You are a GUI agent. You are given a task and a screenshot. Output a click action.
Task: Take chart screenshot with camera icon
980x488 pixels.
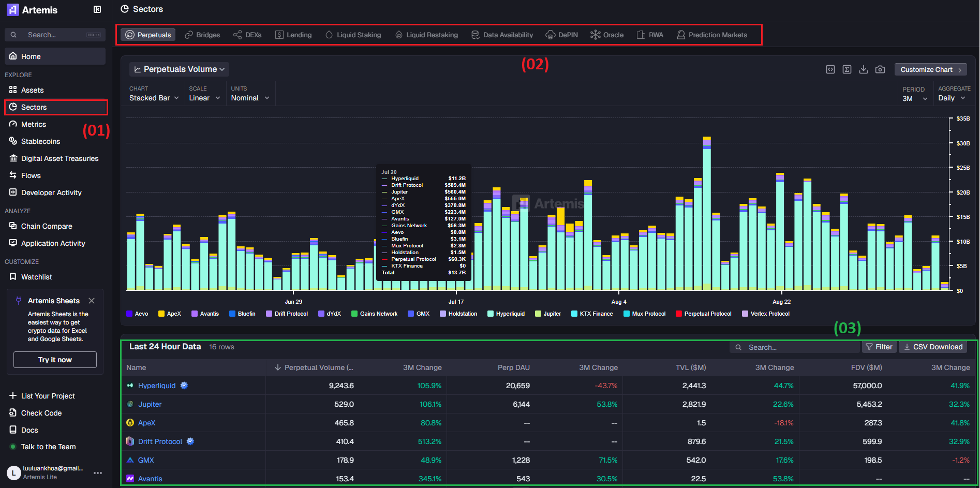point(880,69)
